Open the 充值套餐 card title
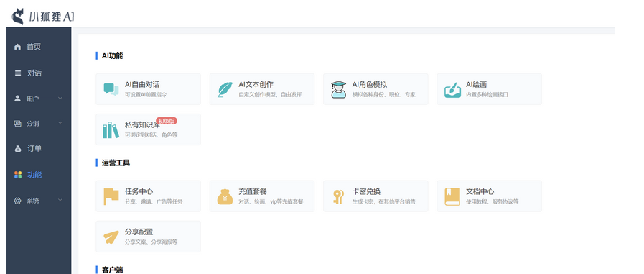Screen dimensions: 644x274 pyautogui.click(x=253, y=192)
